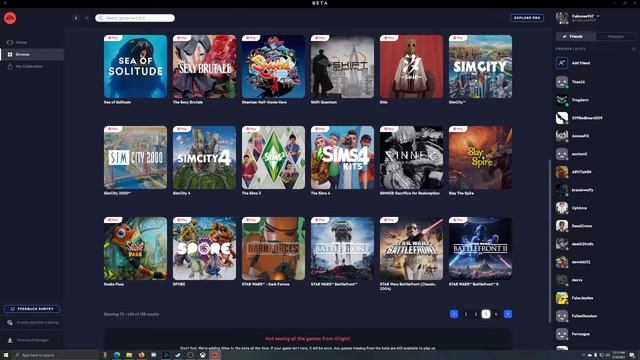Click Enable playtime tracking in the sidebar
This screenshot has height=360, width=640.
[33, 322]
